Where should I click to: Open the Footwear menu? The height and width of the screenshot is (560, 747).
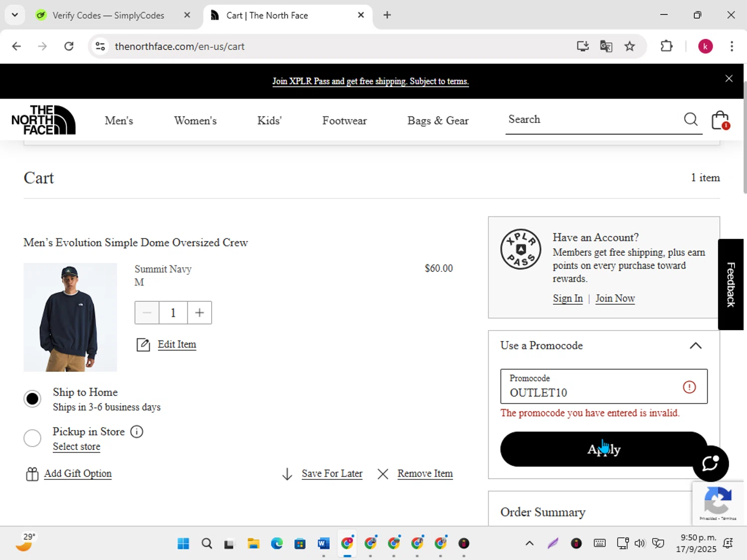[x=344, y=120]
